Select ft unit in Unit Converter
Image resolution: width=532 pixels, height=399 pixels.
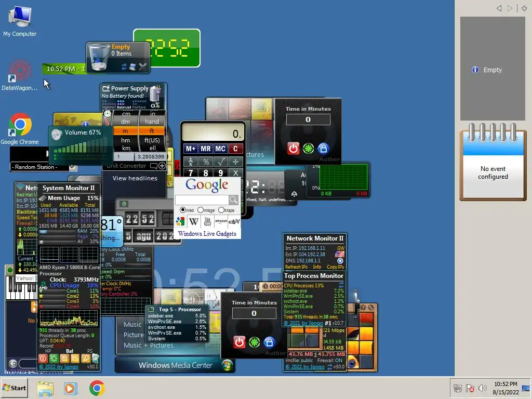point(152,131)
